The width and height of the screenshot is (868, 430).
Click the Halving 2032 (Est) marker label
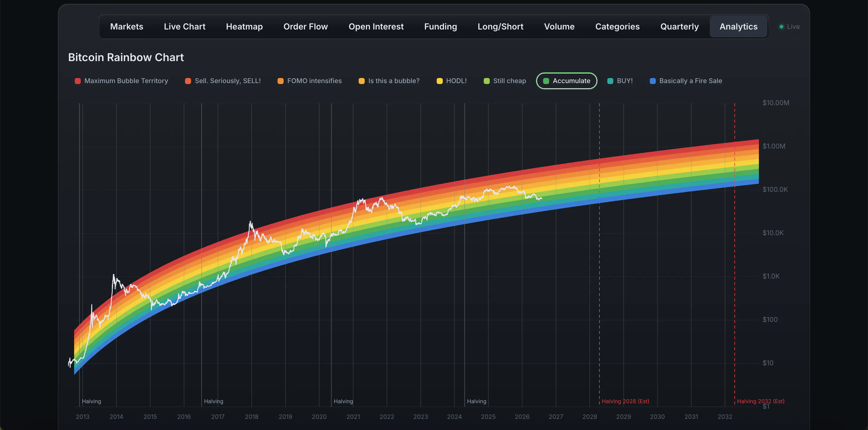pos(760,401)
